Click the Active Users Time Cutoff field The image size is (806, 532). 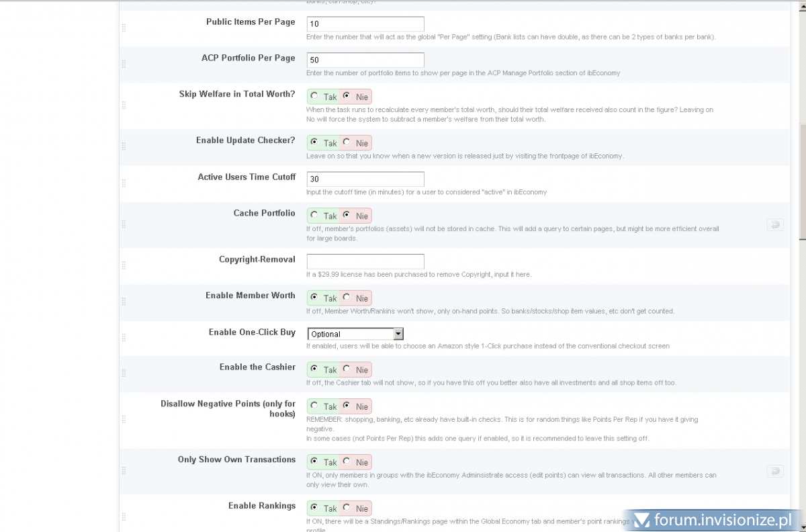click(365, 179)
